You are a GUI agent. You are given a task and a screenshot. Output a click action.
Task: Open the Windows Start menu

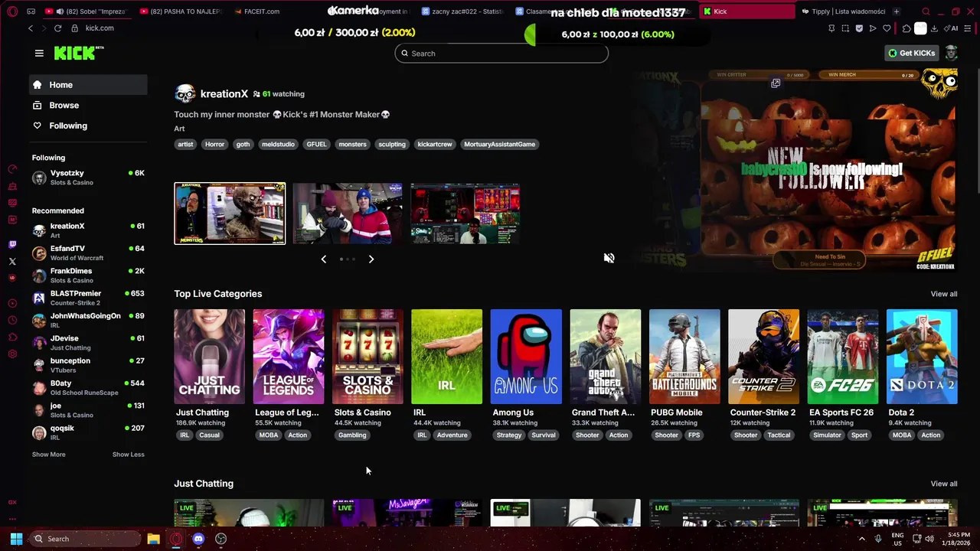16,539
